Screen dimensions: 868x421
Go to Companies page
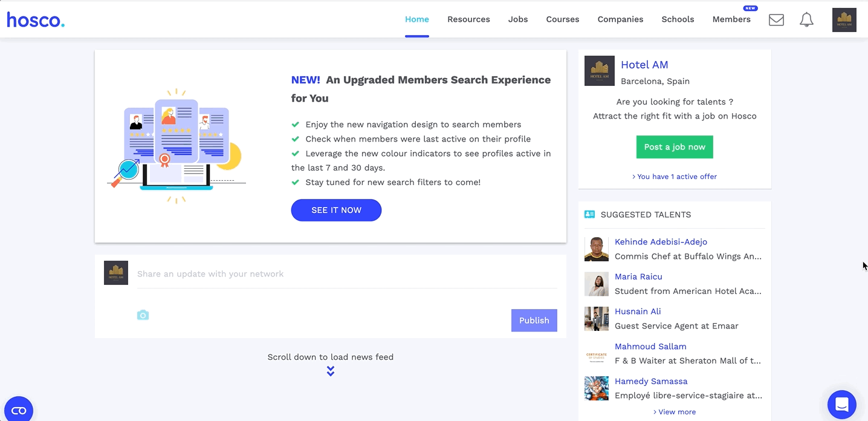(620, 19)
